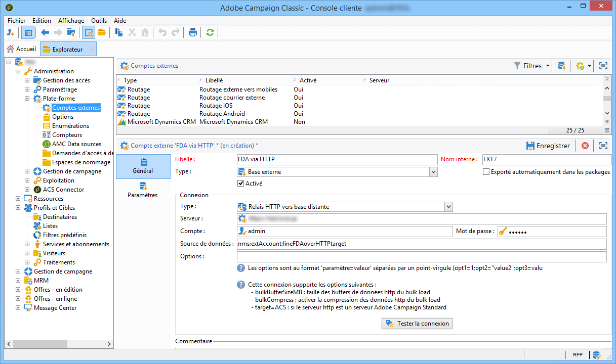Screen dimensions: 616x364
Task: Click the database icon in the status bar
Action: coord(597,355)
